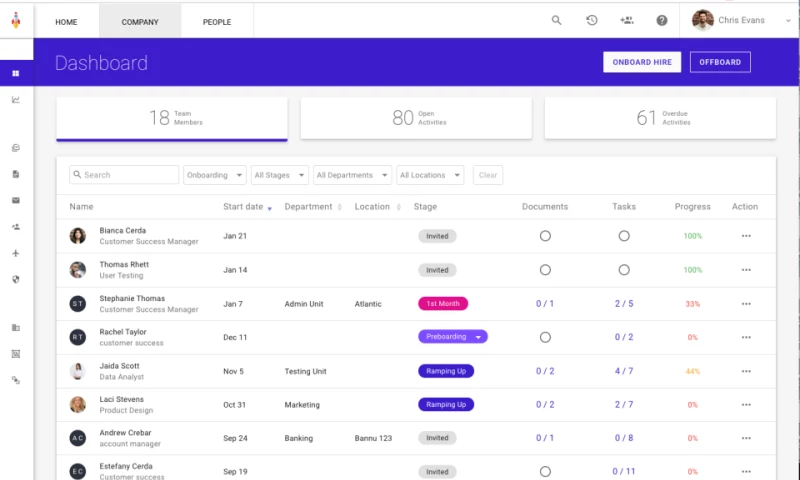Select the 80 Open Activities card
Image resolution: width=800 pixels, height=480 pixels.
[x=416, y=118]
